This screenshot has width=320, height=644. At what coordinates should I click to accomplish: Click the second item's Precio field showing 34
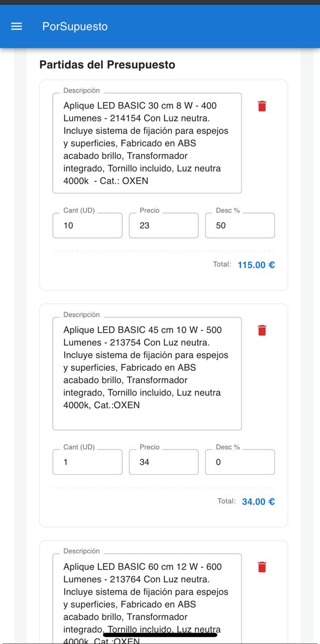tap(163, 462)
